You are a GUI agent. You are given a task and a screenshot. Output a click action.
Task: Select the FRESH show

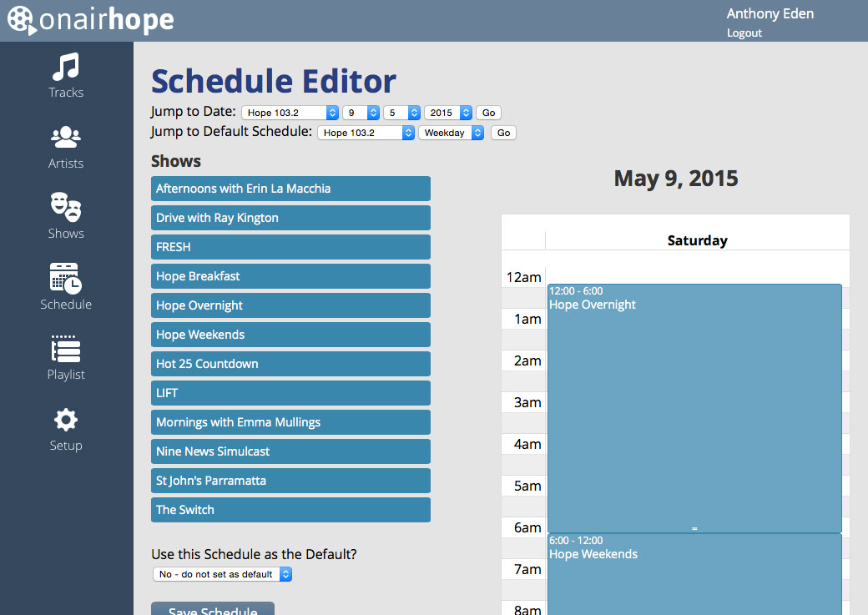tap(290, 247)
